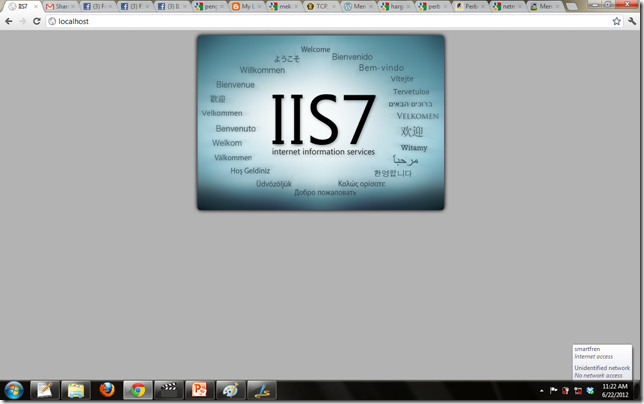Open the clapperboard movie app in taskbar
The width and height of the screenshot is (644, 404).
(x=168, y=390)
